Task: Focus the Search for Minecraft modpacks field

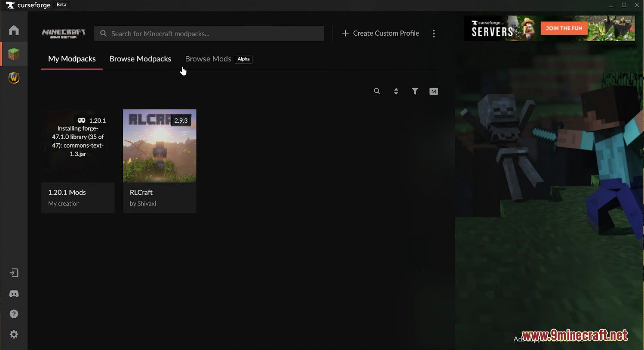Action: click(x=209, y=33)
